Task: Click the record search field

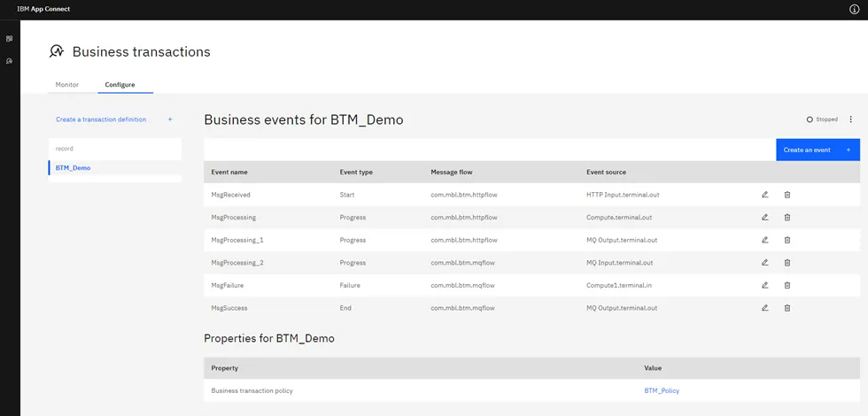Action: (115, 149)
